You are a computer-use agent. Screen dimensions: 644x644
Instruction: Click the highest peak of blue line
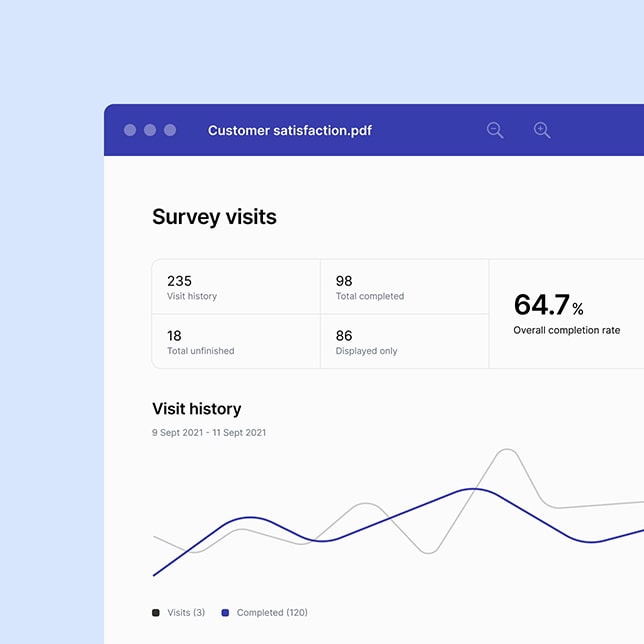pyautogui.click(x=473, y=489)
